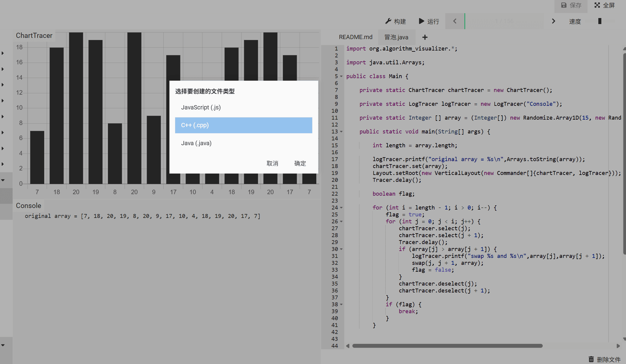Screen dimensions: 626x364
Task: Open the 冒泡.java tab
Action: [x=396, y=37]
